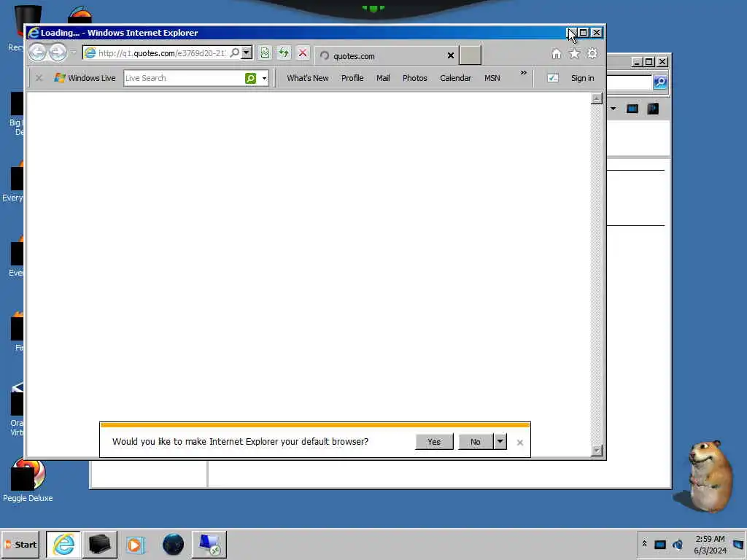Viewport: 747px width, 560px height.
Task: Click the blue monitor tray icon
Action: 659,544
